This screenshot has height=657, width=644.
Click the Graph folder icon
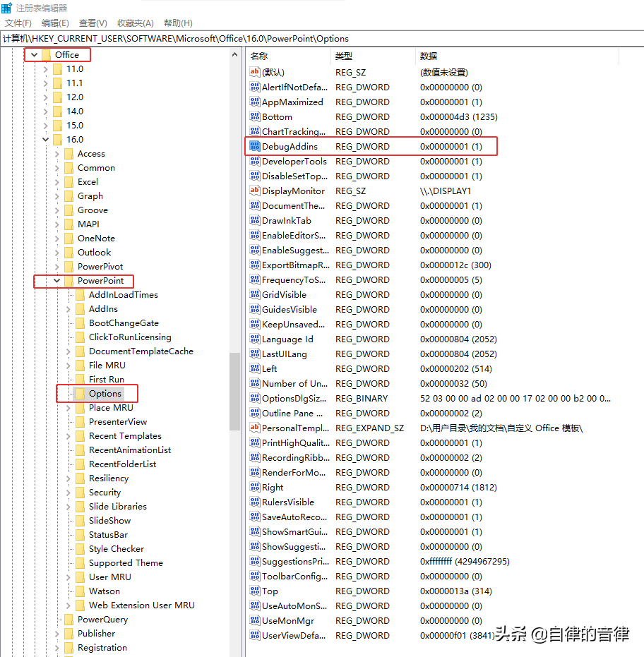coord(68,196)
